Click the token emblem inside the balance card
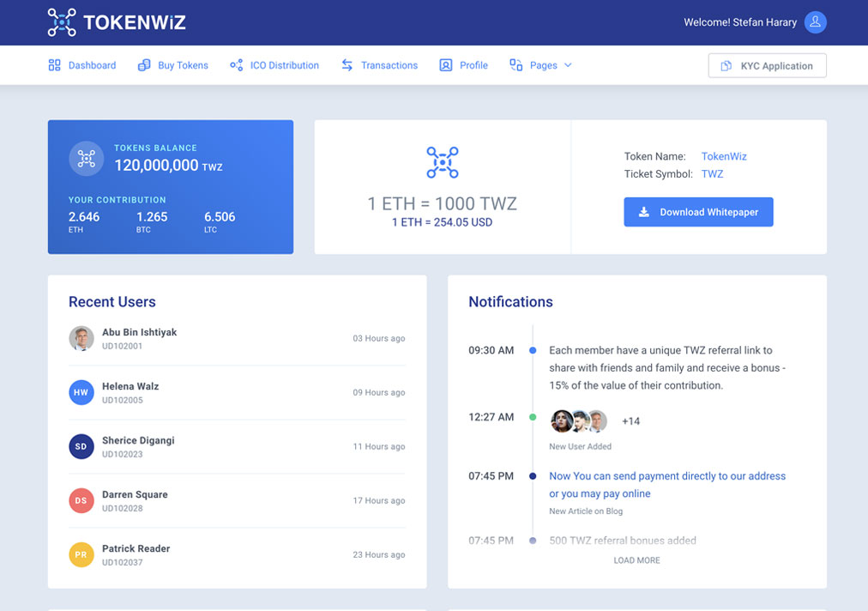The width and height of the screenshot is (868, 611). [87, 158]
